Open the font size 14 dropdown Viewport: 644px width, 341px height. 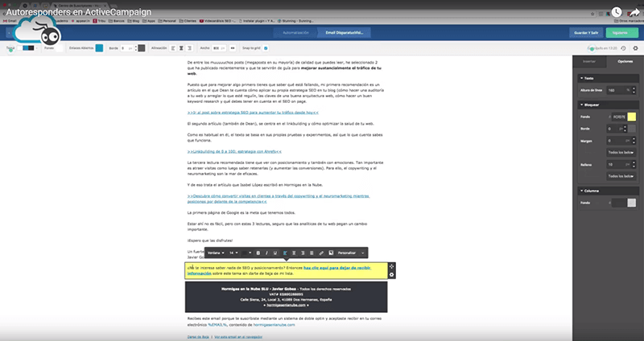pyautogui.click(x=233, y=253)
